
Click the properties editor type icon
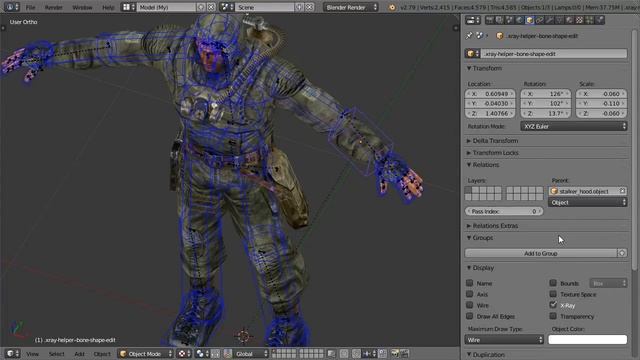pos(473,20)
